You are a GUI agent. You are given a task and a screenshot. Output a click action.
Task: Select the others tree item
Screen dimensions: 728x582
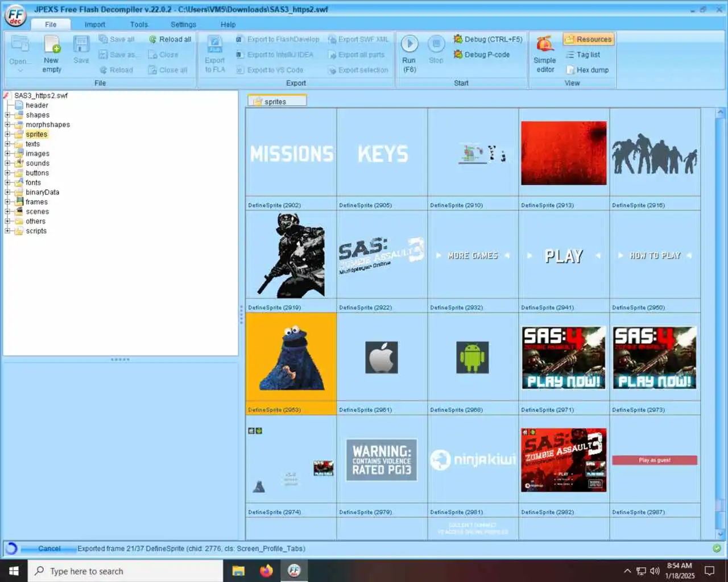[35, 221]
